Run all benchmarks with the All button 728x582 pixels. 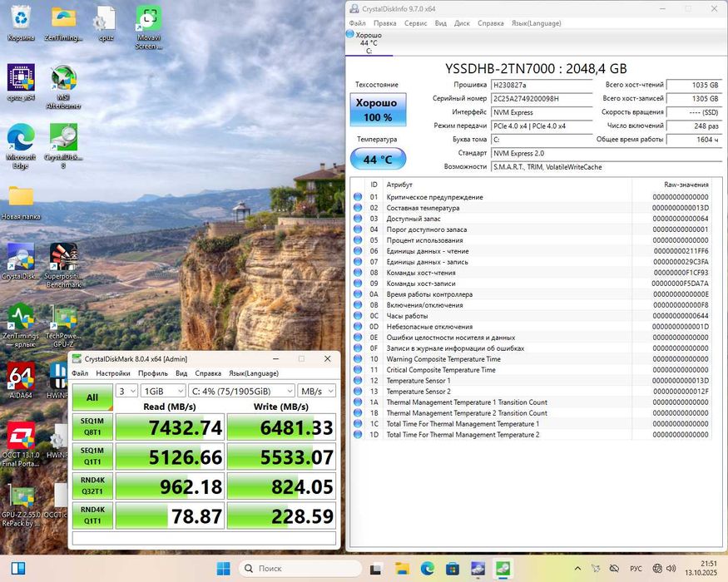click(x=92, y=397)
